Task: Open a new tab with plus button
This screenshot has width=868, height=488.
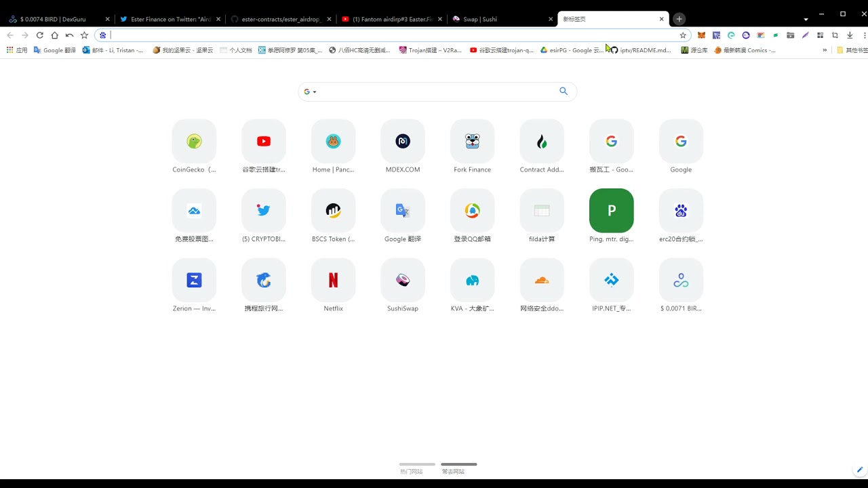Action: tap(679, 19)
